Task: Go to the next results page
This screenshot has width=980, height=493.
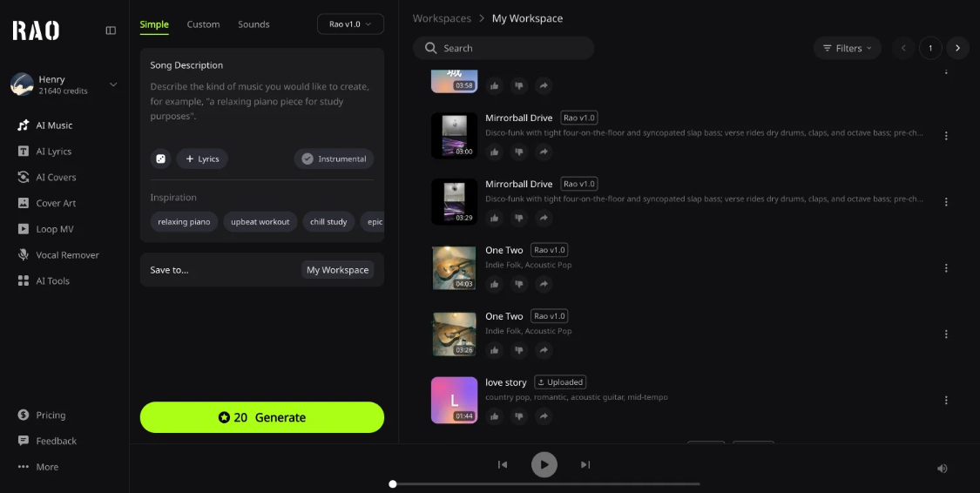Action: click(x=957, y=48)
